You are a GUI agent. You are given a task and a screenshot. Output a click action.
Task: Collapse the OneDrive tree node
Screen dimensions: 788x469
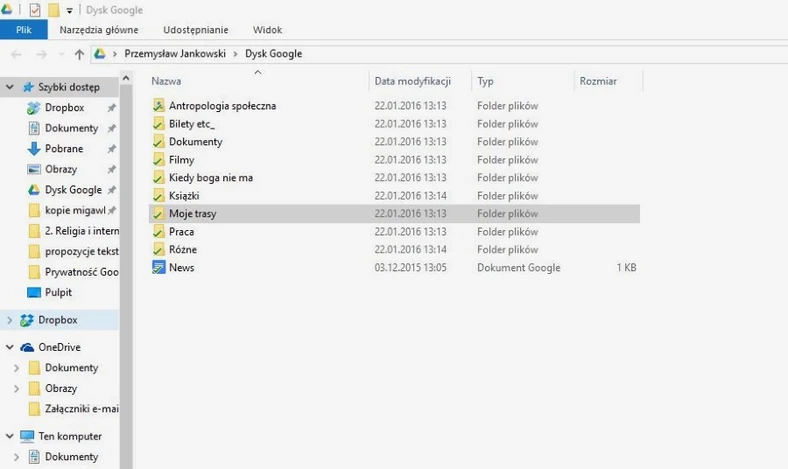pyautogui.click(x=9, y=347)
